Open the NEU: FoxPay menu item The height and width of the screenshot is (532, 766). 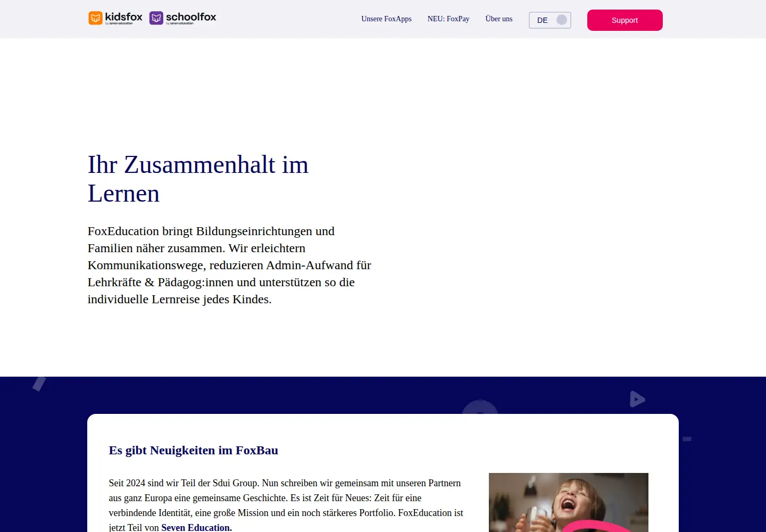coord(448,19)
